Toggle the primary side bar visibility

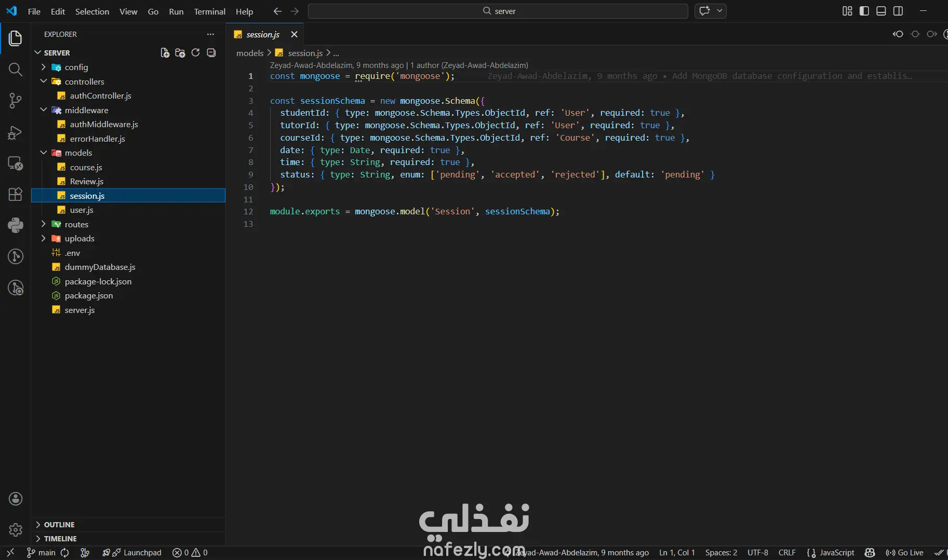864,11
